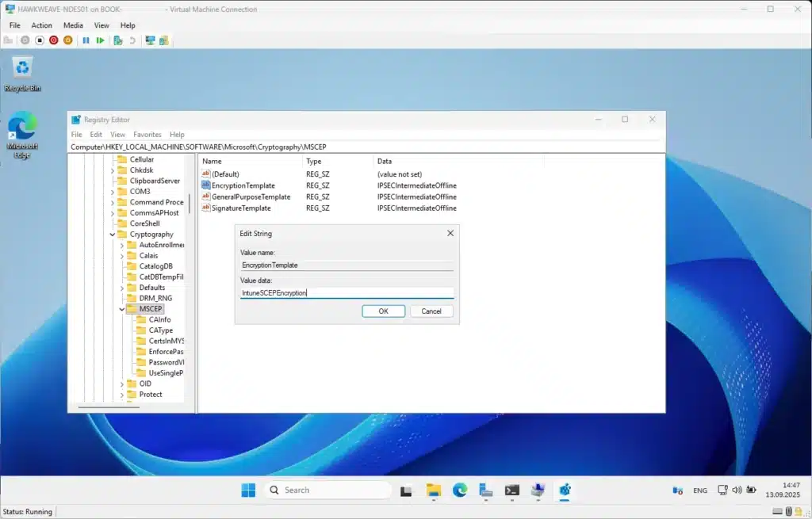Collapse the Cryptography registry key
Image resolution: width=812 pixels, height=519 pixels.
coord(112,235)
